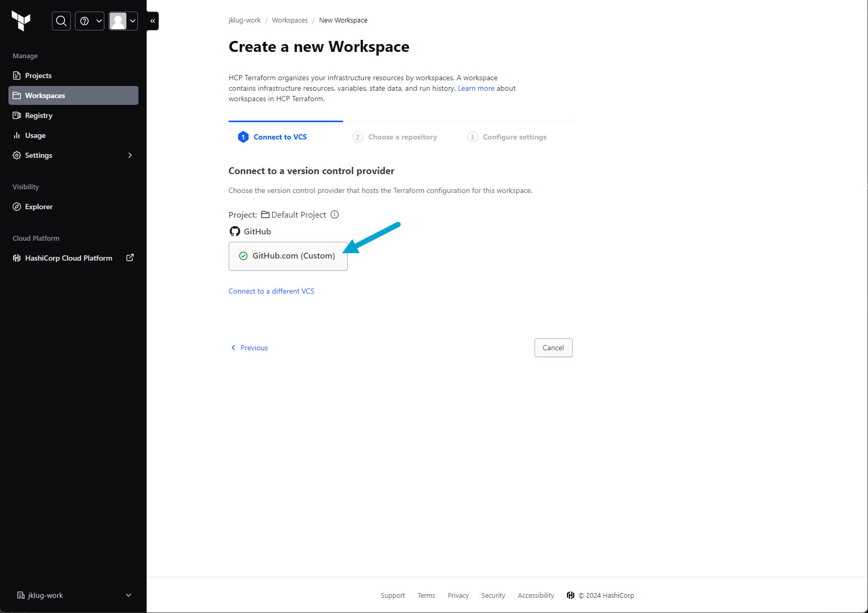This screenshot has height=613, width=868.
Task: Click the Terraform logo icon
Action: (x=21, y=21)
